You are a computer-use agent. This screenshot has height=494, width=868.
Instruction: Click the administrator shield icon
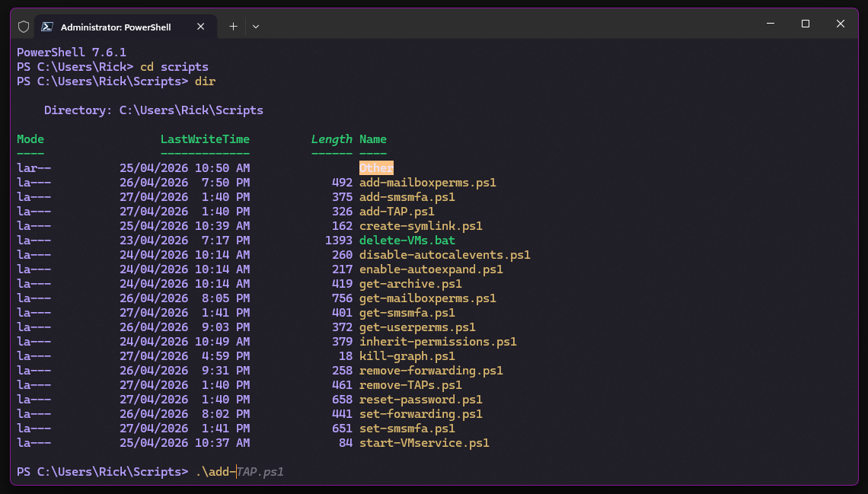[24, 27]
